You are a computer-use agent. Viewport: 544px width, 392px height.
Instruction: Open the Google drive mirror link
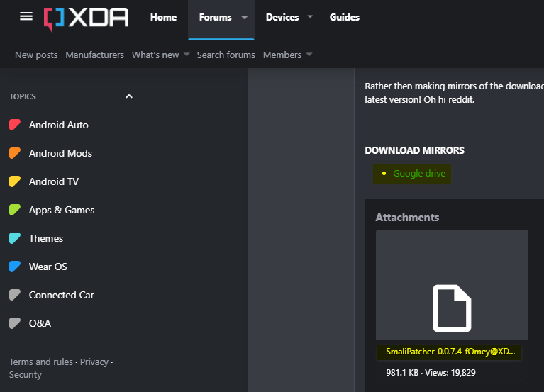[x=419, y=173]
